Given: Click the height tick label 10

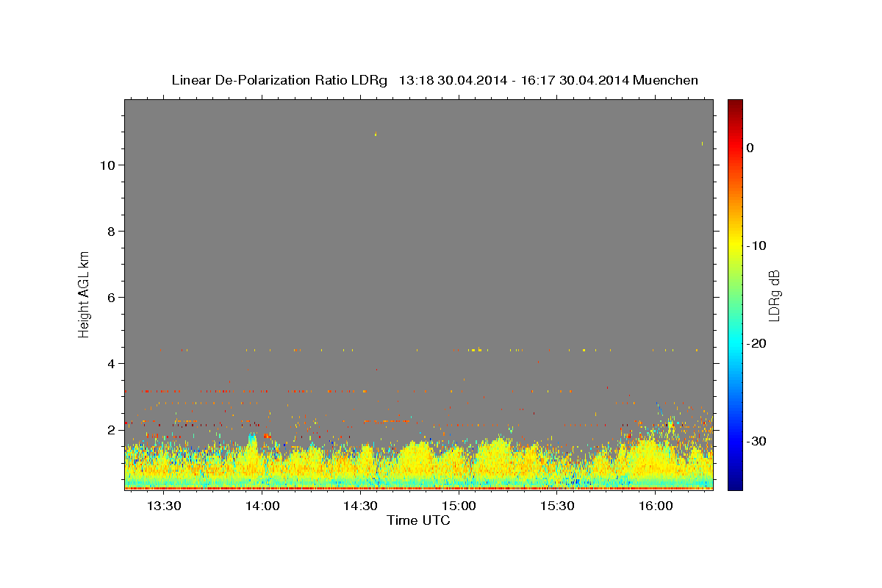Looking at the screenshot, I should pyautogui.click(x=107, y=165).
